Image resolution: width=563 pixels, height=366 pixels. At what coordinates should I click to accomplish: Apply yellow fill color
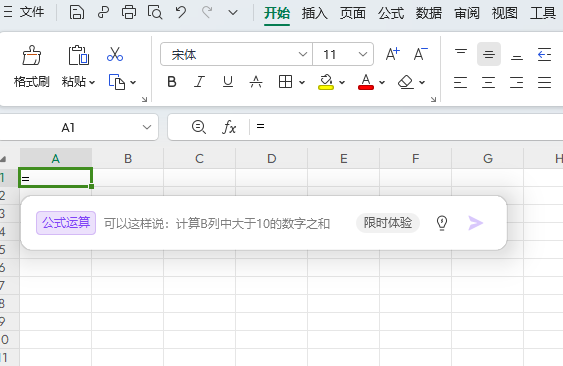coord(326,82)
